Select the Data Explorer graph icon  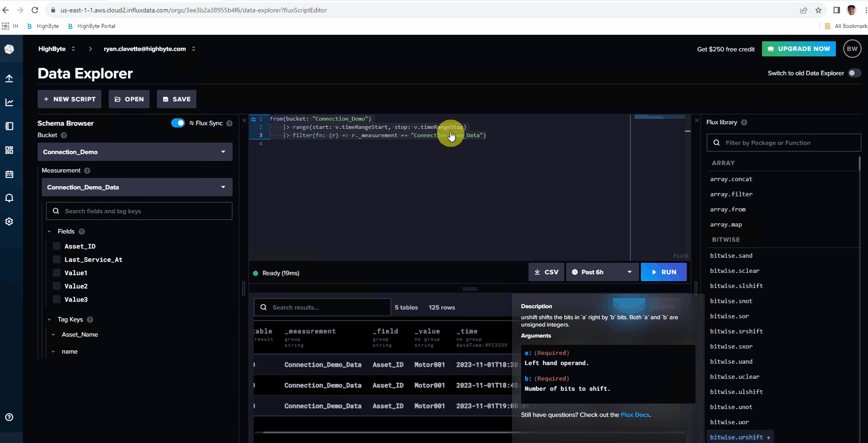(x=9, y=102)
